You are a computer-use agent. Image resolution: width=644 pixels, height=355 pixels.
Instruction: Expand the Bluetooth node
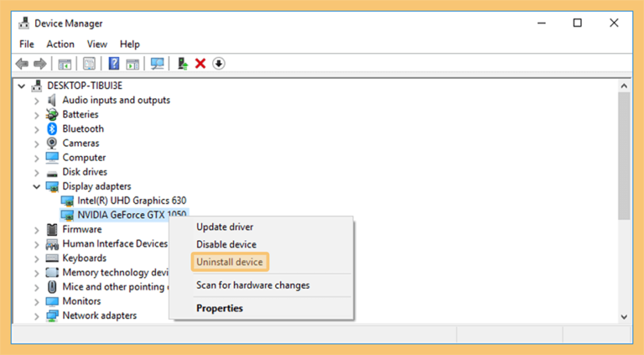point(37,129)
